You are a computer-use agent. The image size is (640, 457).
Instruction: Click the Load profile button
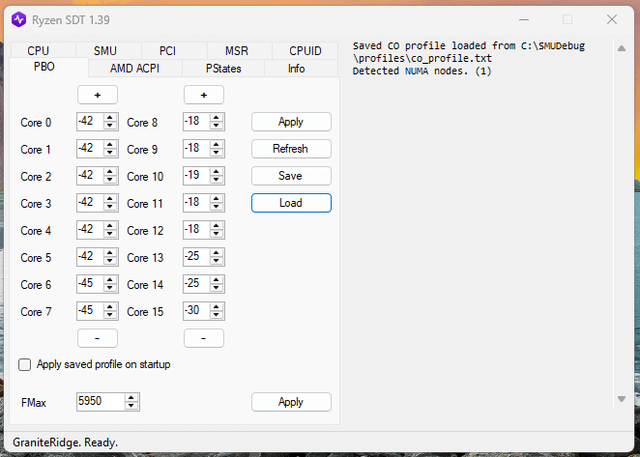pos(291,203)
